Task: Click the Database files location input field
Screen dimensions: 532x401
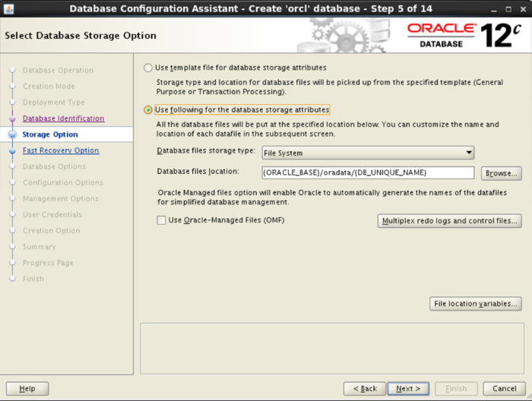Action: click(x=368, y=172)
